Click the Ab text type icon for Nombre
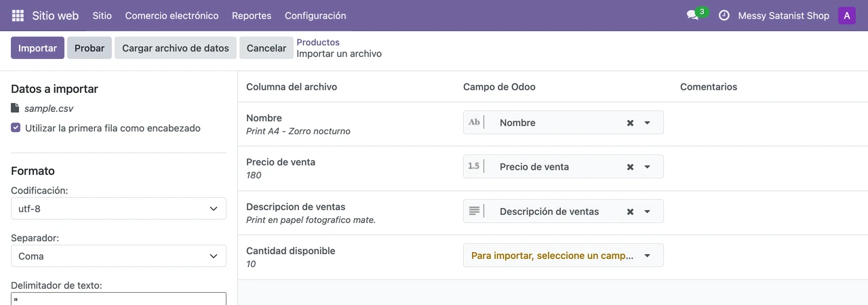Image resolution: width=868 pixels, height=305 pixels. (474, 123)
